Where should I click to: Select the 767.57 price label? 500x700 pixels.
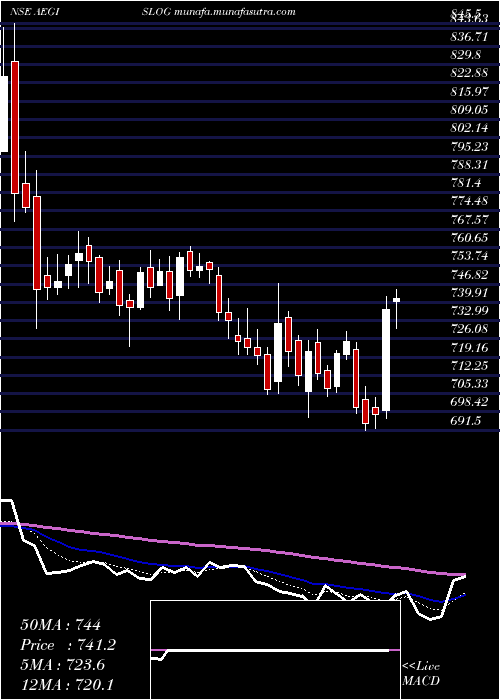click(x=469, y=220)
